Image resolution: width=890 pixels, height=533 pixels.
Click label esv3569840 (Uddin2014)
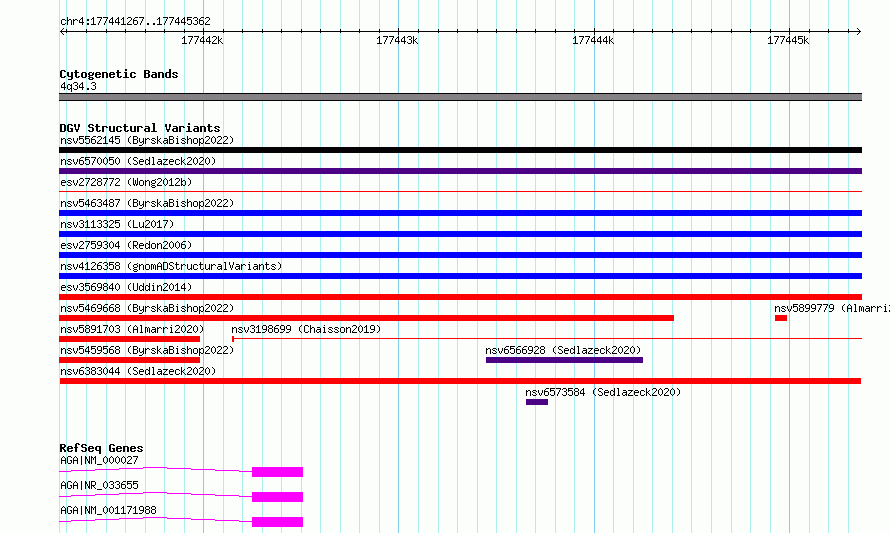tap(126, 287)
